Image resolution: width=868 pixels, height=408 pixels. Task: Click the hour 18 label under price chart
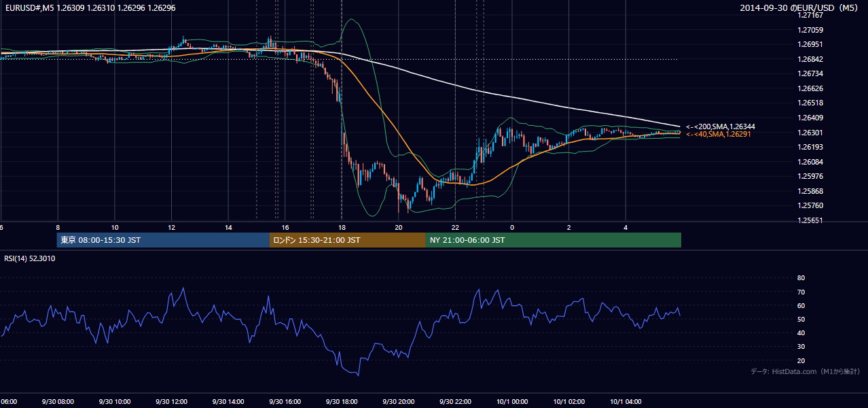pyautogui.click(x=342, y=227)
